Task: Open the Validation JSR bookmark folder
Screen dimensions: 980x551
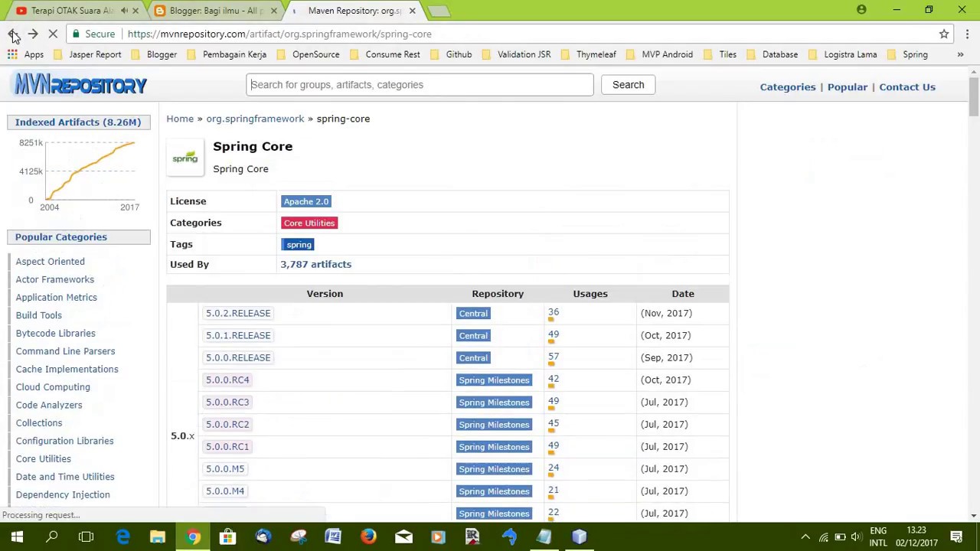Action: 516,54
